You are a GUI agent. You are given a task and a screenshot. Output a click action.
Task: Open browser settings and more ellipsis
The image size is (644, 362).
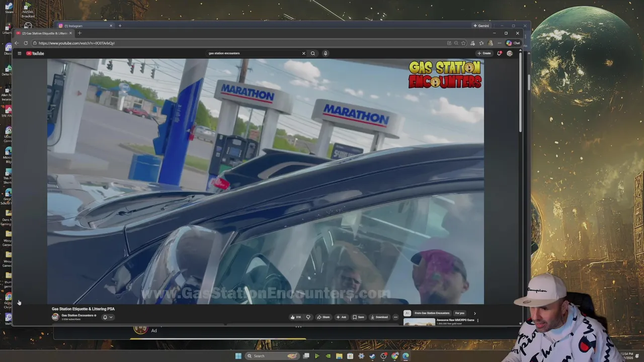499,43
